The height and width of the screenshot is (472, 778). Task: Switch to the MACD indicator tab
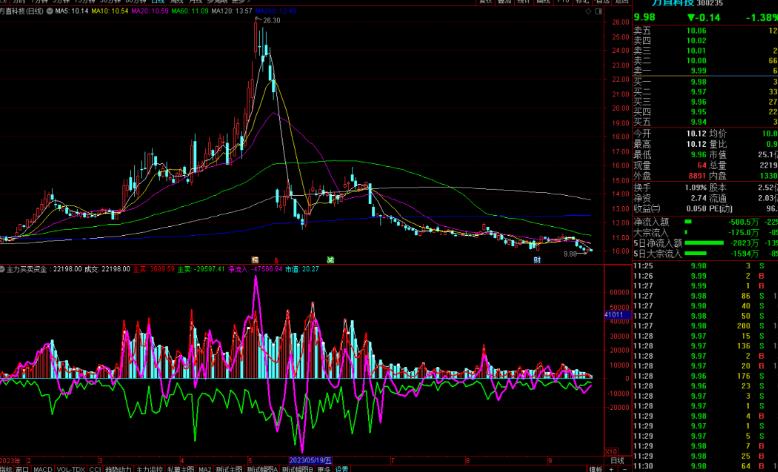click(x=43, y=469)
